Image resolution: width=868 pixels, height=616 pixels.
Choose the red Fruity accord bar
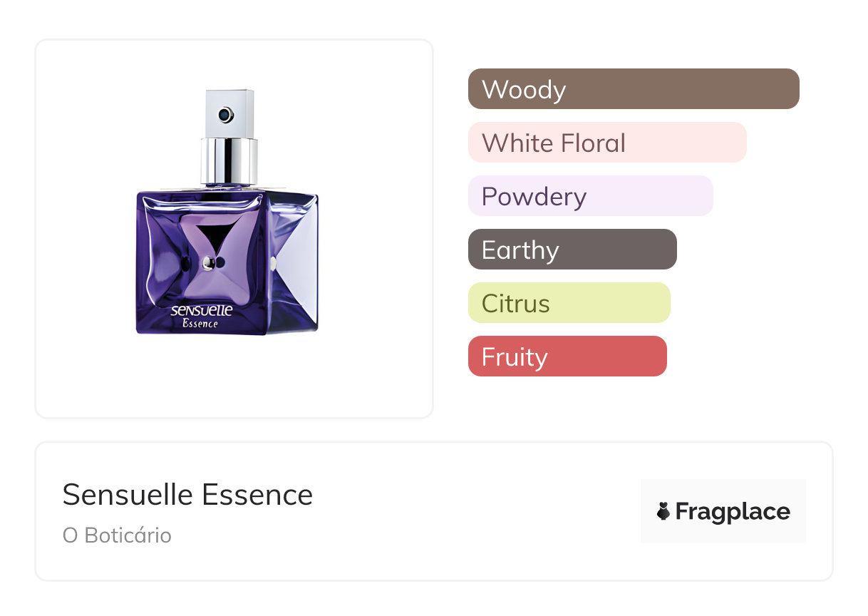(x=567, y=356)
